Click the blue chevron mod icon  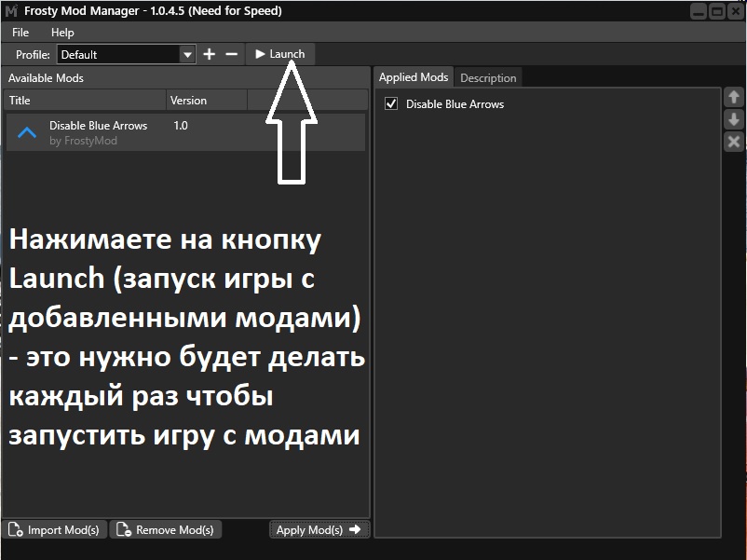tap(27, 132)
